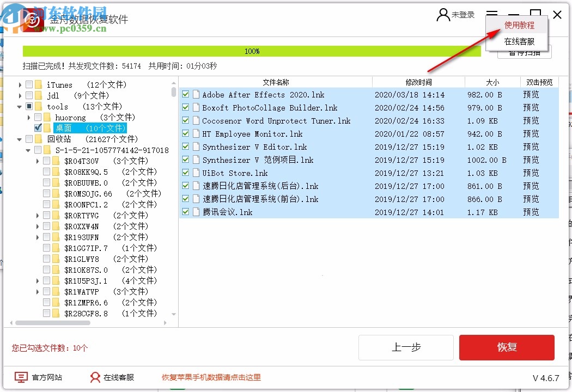Click the 100% green progress bar
572x392 pixels.
click(x=252, y=51)
